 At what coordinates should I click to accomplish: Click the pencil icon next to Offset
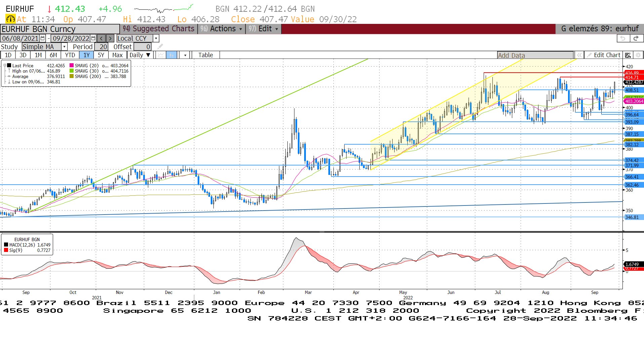pyautogui.click(x=160, y=47)
